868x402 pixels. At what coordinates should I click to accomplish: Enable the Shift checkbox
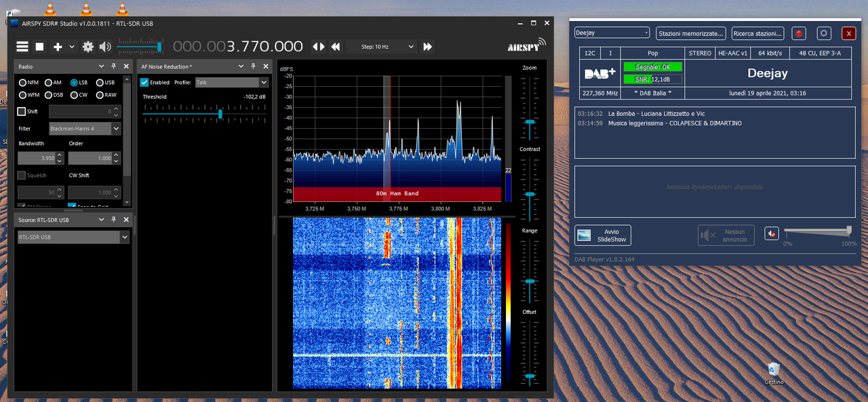click(x=22, y=111)
